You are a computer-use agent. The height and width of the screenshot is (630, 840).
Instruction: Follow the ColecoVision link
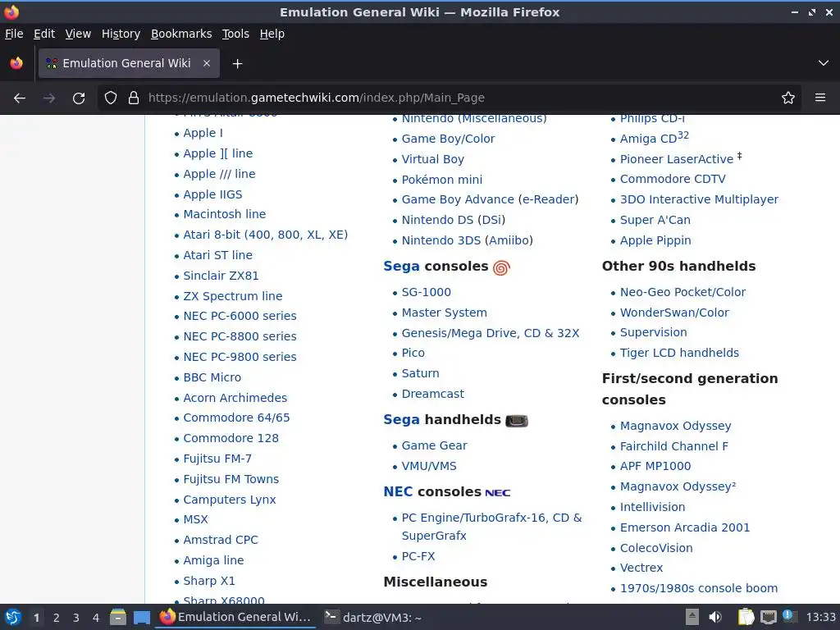(x=656, y=548)
